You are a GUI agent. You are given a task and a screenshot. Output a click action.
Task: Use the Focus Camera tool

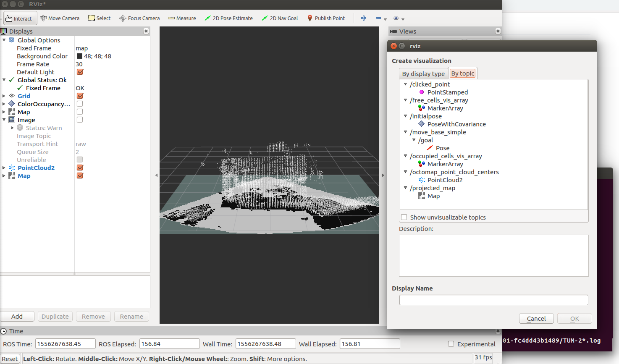139,18
